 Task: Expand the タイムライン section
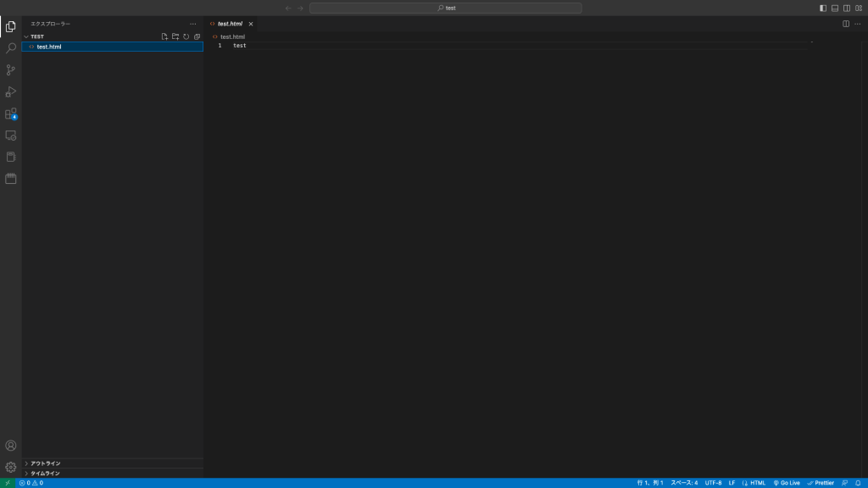[x=45, y=474]
